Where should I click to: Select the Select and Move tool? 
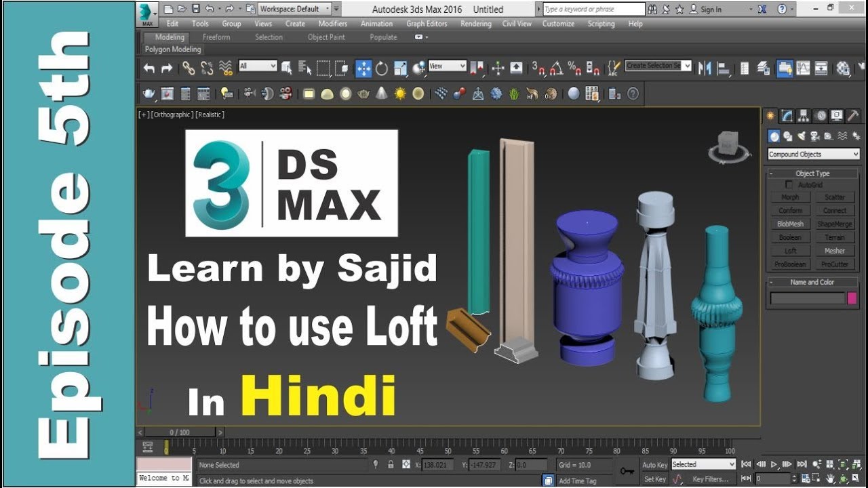pos(363,68)
